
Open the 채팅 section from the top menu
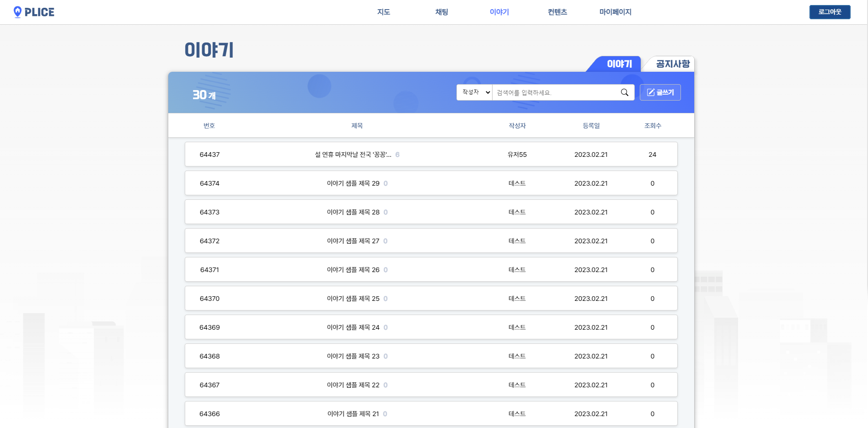tap(441, 12)
